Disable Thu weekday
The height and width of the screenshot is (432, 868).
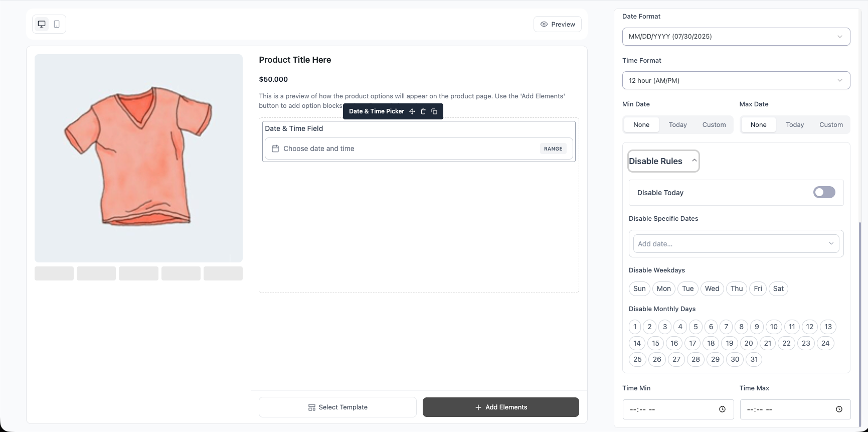coord(737,289)
